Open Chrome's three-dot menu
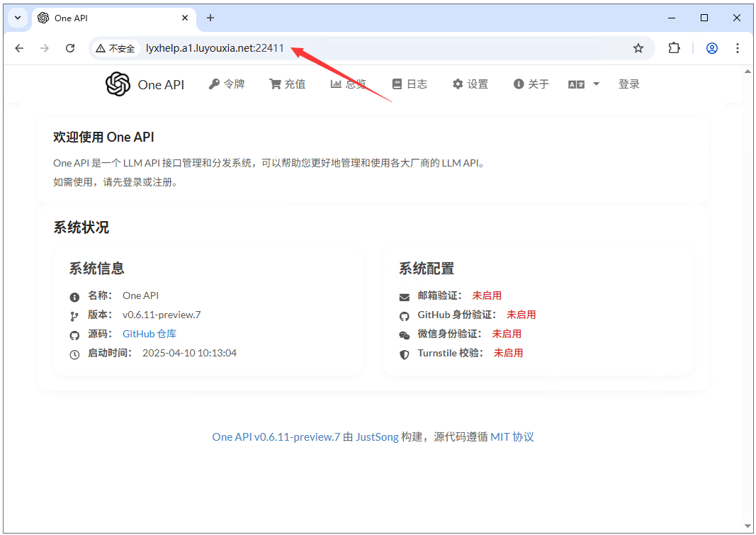 coord(737,48)
